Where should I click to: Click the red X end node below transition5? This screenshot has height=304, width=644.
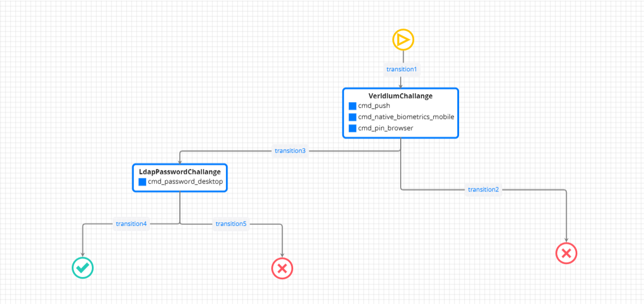click(282, 268)
